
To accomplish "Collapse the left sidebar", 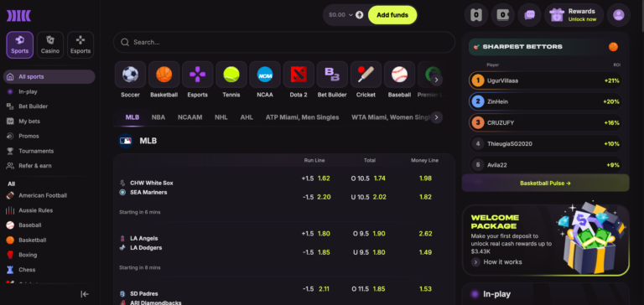I will click(85, 294).
